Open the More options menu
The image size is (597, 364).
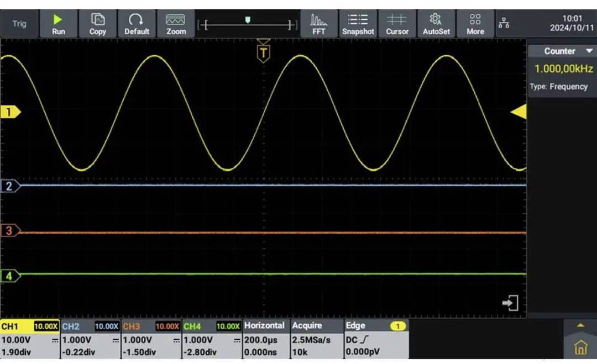point(475,24)
